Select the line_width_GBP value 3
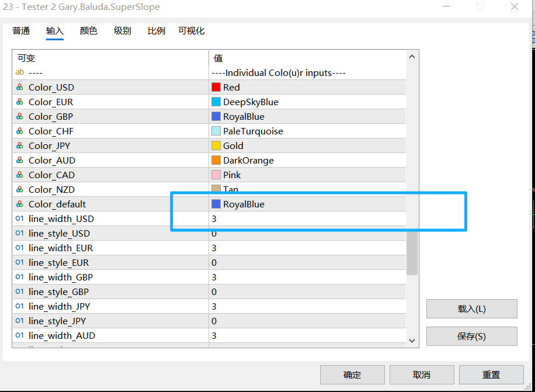 pyautogui.click(x=214, y=277)
